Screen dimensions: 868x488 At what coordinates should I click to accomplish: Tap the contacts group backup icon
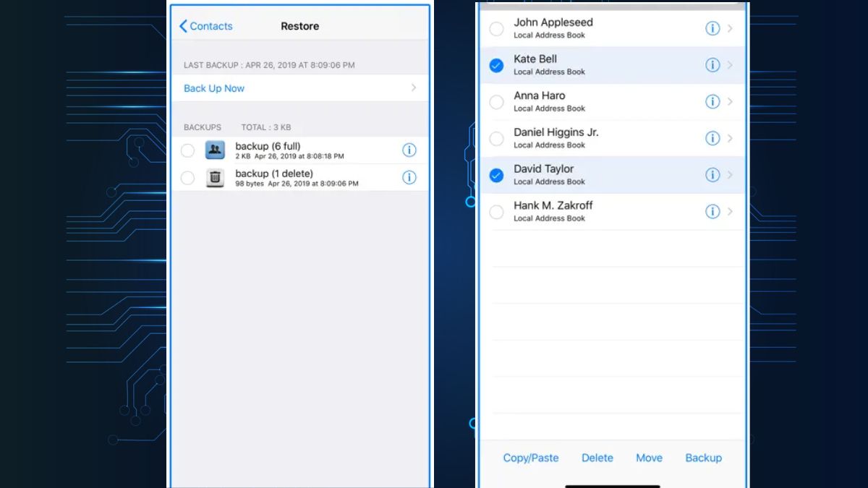[x=215, y=150]
